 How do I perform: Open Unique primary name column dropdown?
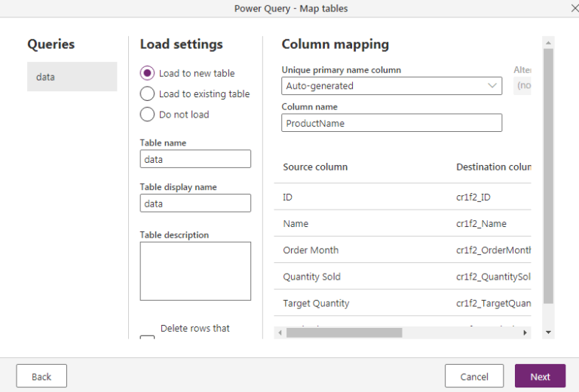tap(391, 86)
